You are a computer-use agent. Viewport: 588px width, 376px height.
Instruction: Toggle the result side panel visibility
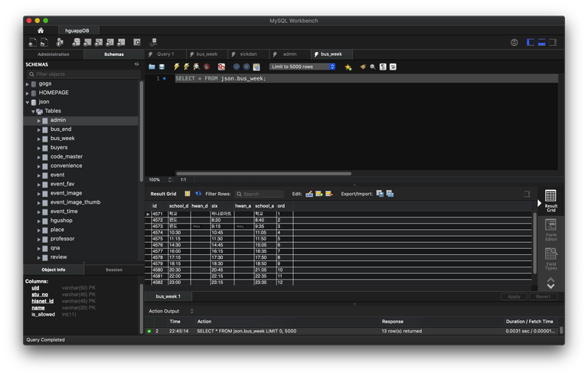coord(527,194)
